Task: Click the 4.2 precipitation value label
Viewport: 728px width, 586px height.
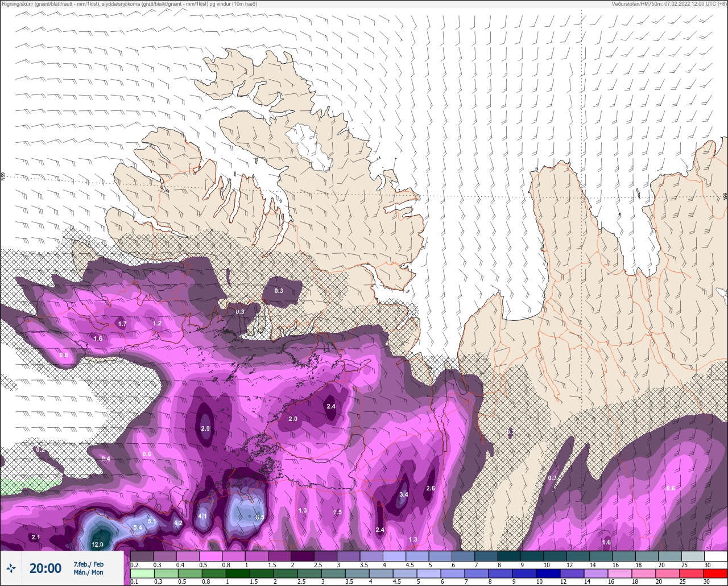Action: tap(178, 523)
